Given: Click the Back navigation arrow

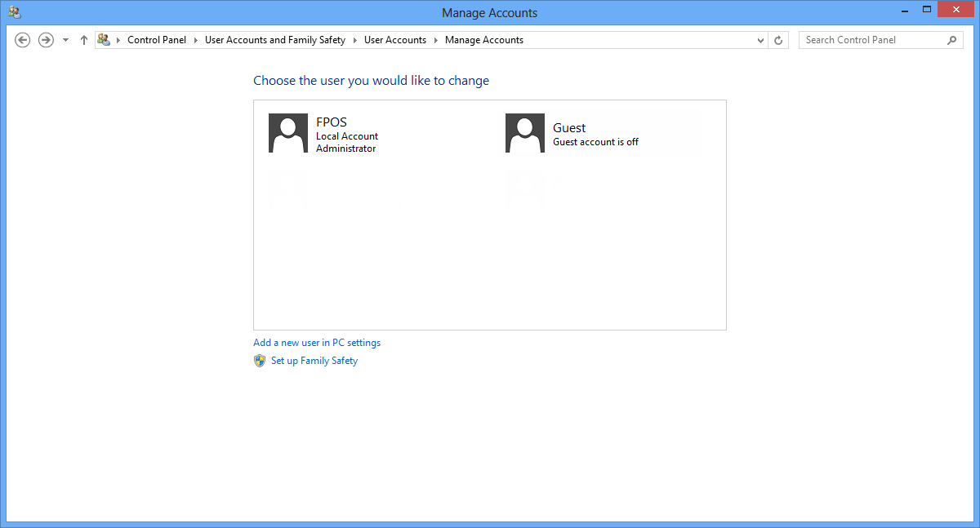Looking at the screenshot, I should tap(23, 40).
